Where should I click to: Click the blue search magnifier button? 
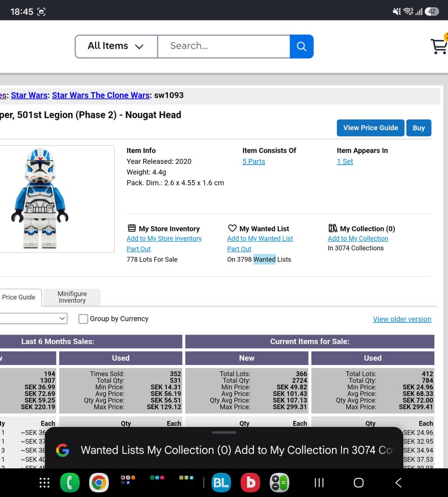click(301, 46)
